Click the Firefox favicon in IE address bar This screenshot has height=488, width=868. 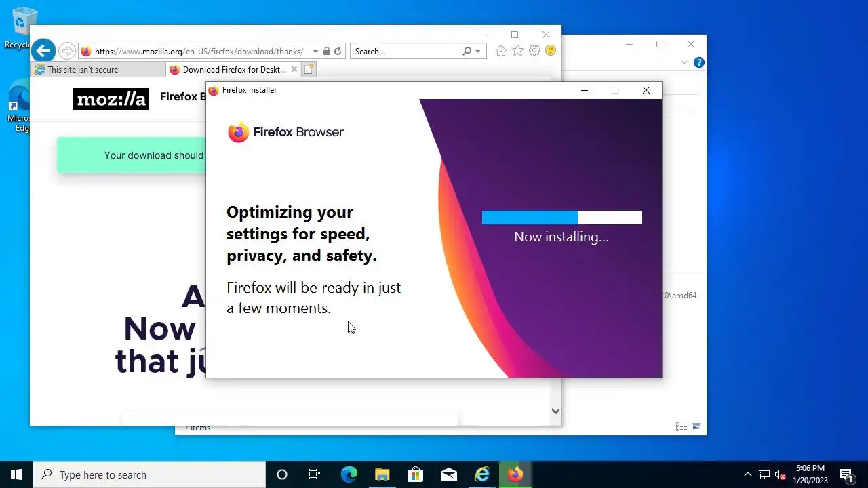pyautogui.click(x=85, y=52)
